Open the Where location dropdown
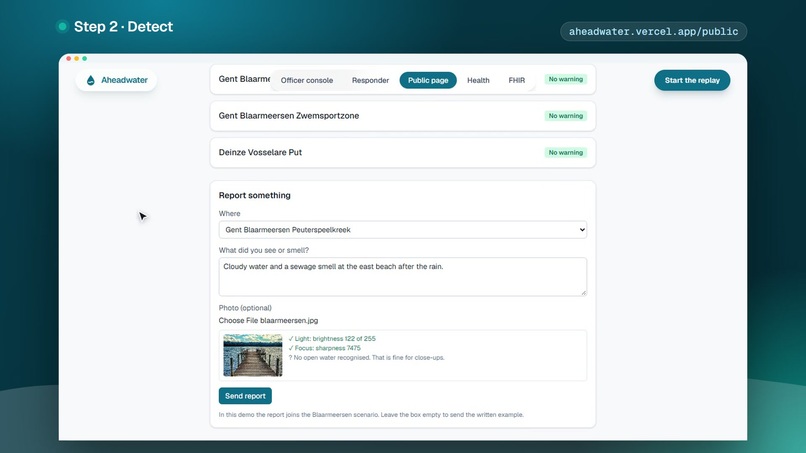Image resolution: width=806 pixels, height=453 pixels. point(402,230)
